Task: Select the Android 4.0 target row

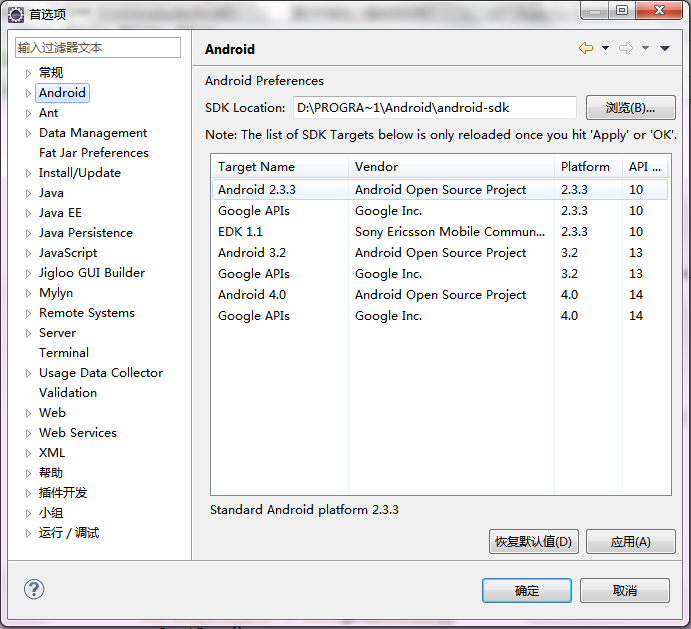Action: pyautogui.click(x=440, y=295)
